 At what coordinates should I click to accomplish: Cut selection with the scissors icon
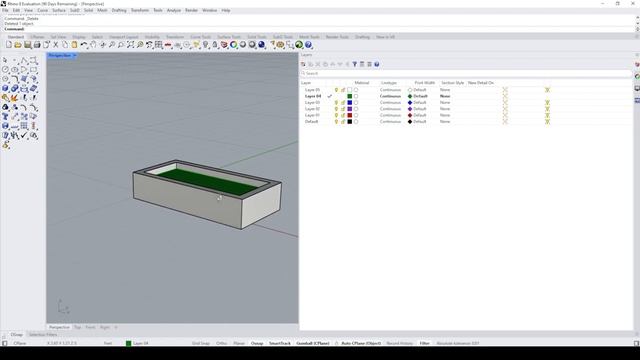(56, 45)
